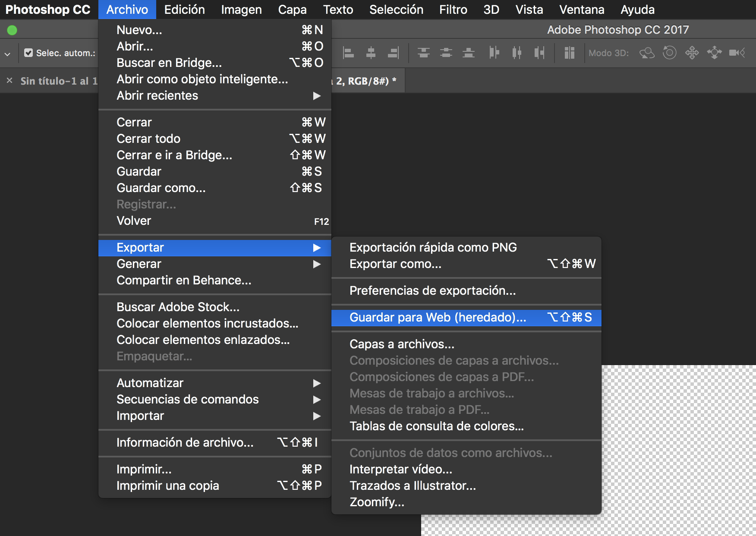Image resolution: width=756 pixels, height=536 pixels.
Task: Click the align left edges icon
Action: coord(348,53)
